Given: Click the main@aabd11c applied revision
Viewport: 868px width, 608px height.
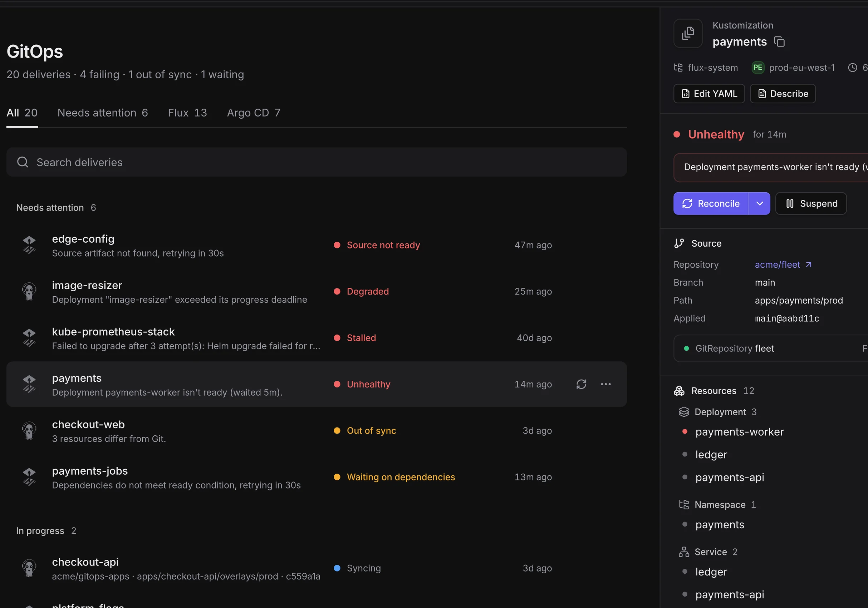Looking at the screenshot, I should tap(787, 318).
